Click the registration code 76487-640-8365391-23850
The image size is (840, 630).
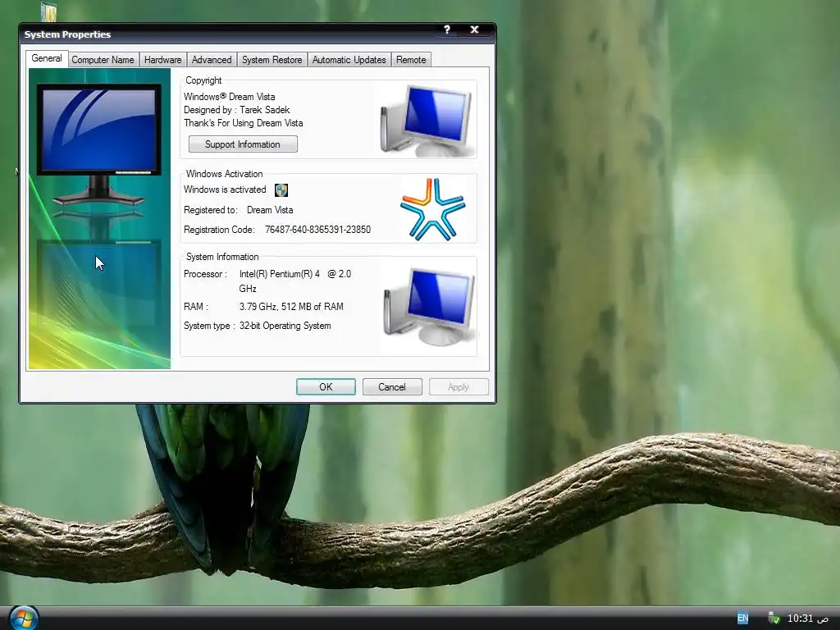(x=317, y=230)
